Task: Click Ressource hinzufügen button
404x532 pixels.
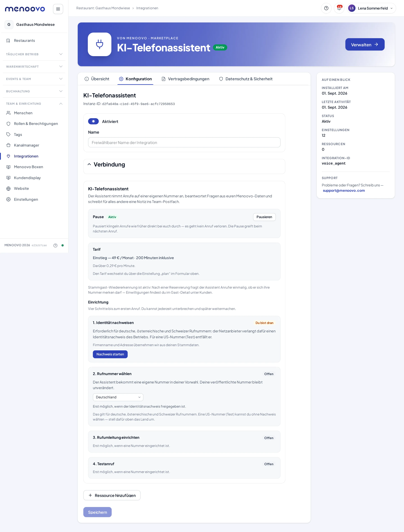Action: pyautogui.click(x=112, y=495)
